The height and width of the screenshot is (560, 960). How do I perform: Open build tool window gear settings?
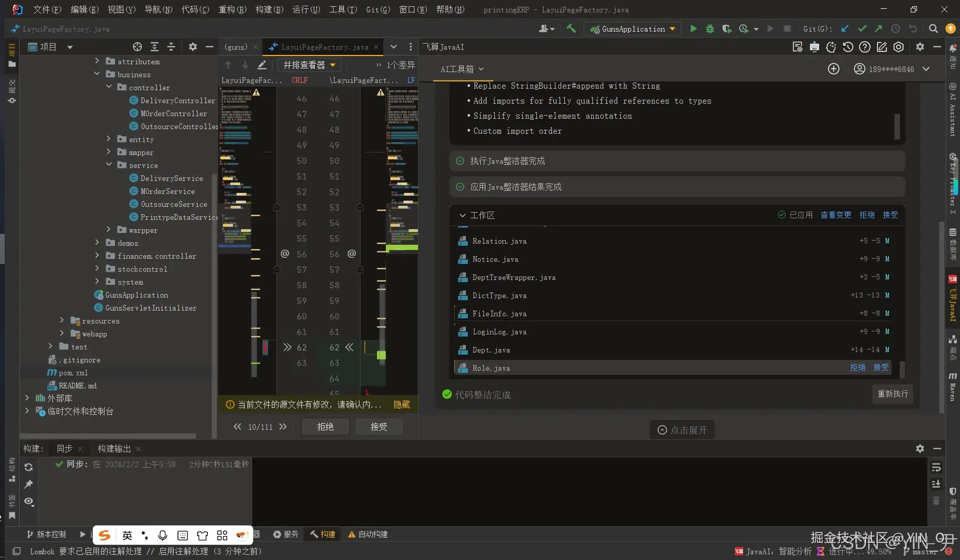tap(920, 449)
